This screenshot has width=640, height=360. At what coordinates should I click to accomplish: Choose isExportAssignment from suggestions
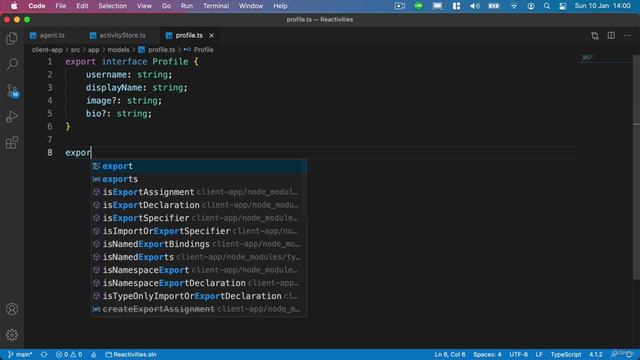(x=199, y=192)
